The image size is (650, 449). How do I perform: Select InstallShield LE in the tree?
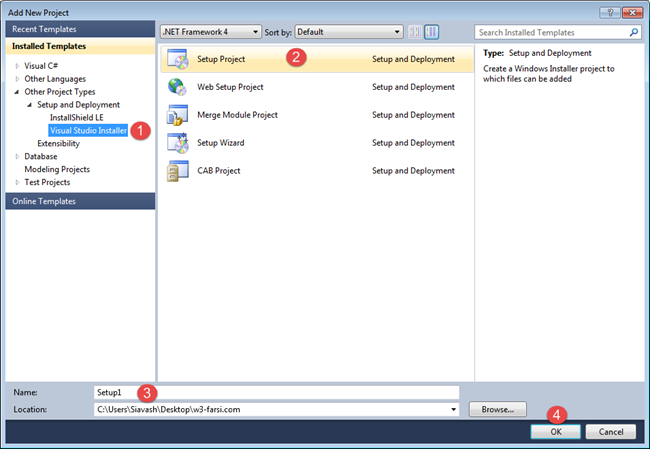pos(77,118)
